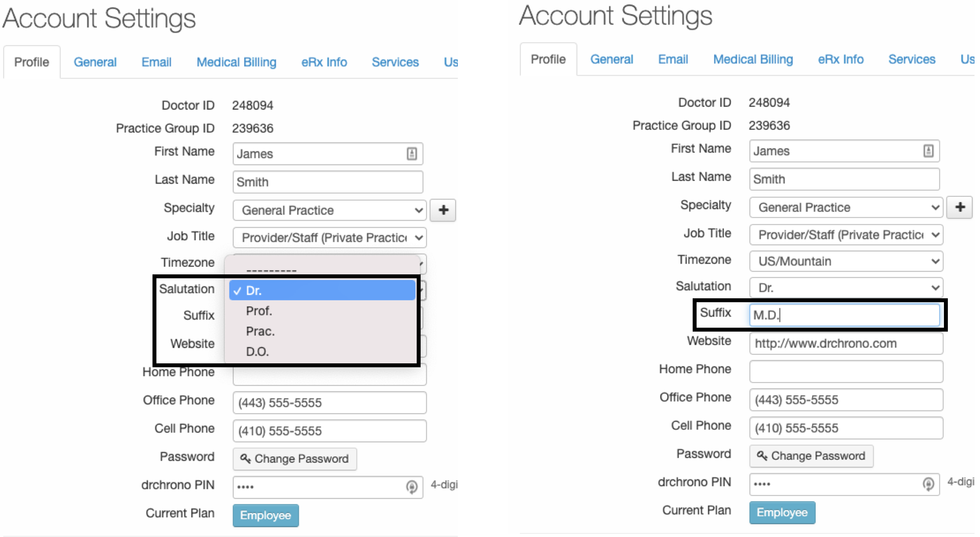Click the Employee plan button in right panel
This screenshot has width=980, height=537.
(782, 512)
